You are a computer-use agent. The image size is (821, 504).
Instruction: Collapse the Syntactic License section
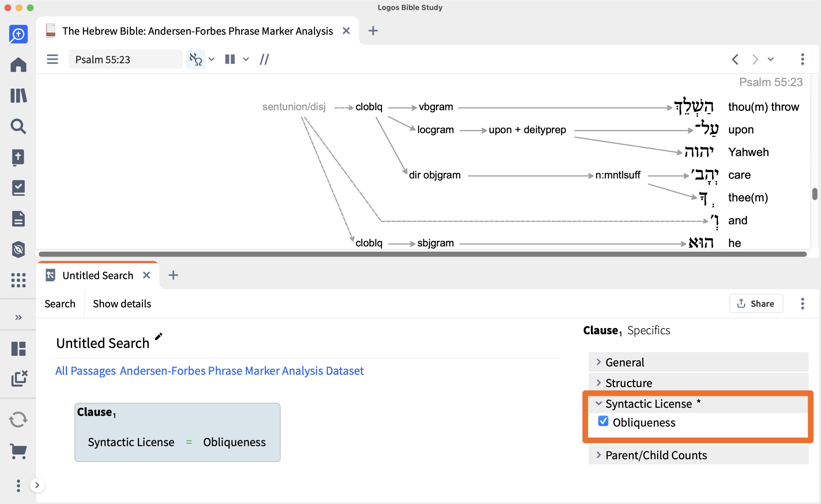pyautogui.click(x=698, y=403)
